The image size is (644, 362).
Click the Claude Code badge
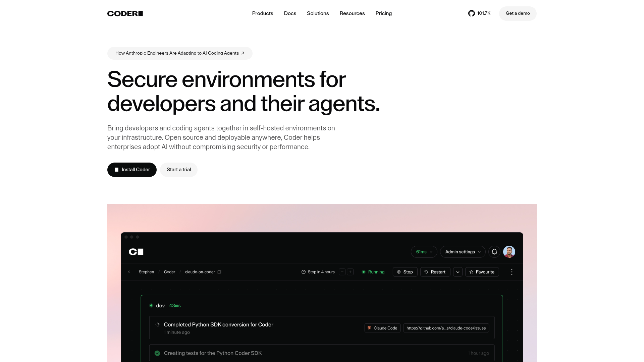click(x=382, y=328)
